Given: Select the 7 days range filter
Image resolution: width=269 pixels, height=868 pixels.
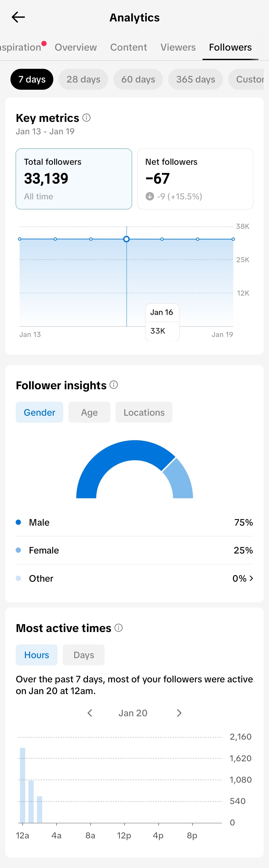Looking at the screenshot, I should 32,79.
